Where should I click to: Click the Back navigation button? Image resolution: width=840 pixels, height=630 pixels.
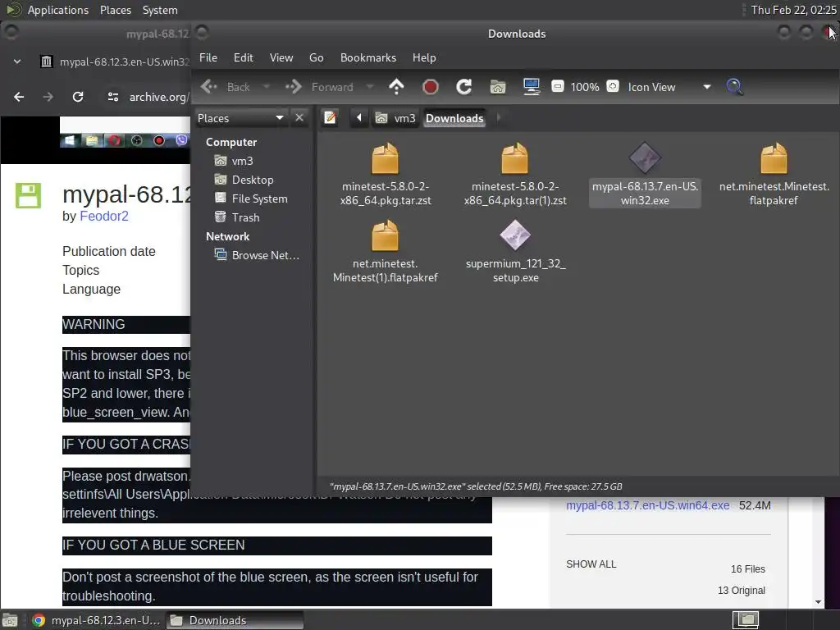click(226, 87)
